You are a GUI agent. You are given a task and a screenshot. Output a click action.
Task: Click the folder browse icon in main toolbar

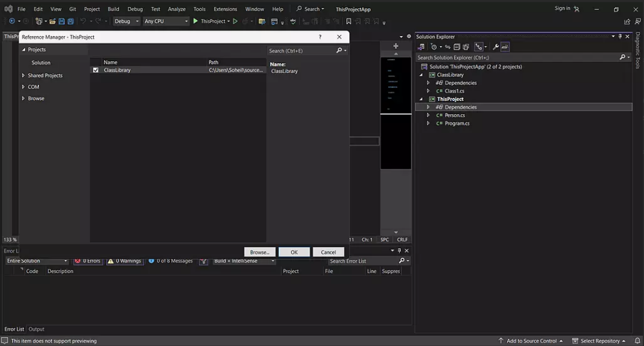click(x=262, y=21)
